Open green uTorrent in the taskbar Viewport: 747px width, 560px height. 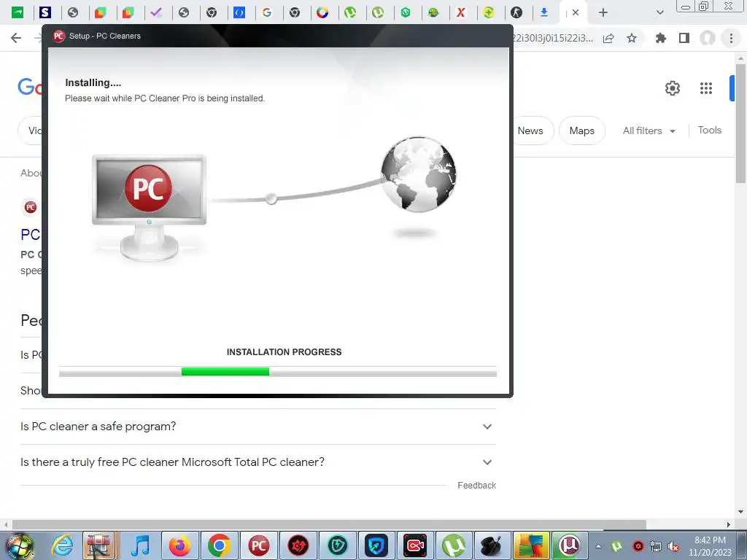tap(454, 545)
